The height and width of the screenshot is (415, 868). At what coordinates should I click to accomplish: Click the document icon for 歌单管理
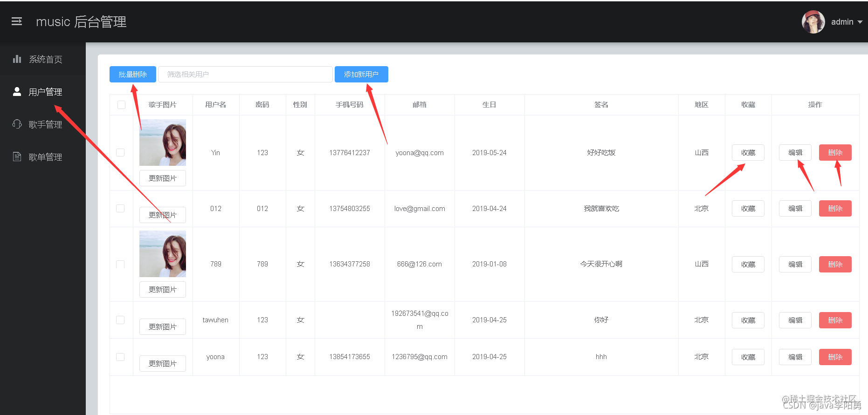coord(17,156)
